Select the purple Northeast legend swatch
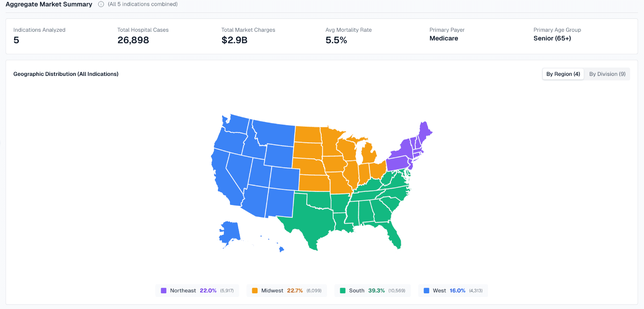 pos(163,290)
